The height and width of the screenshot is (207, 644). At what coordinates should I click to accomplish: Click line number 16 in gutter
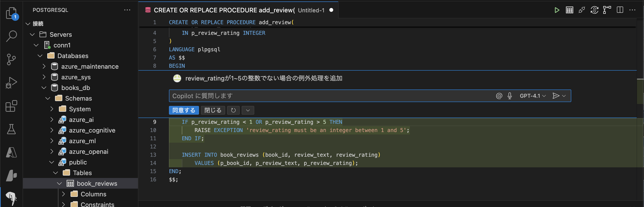click(x=153, y=180)
